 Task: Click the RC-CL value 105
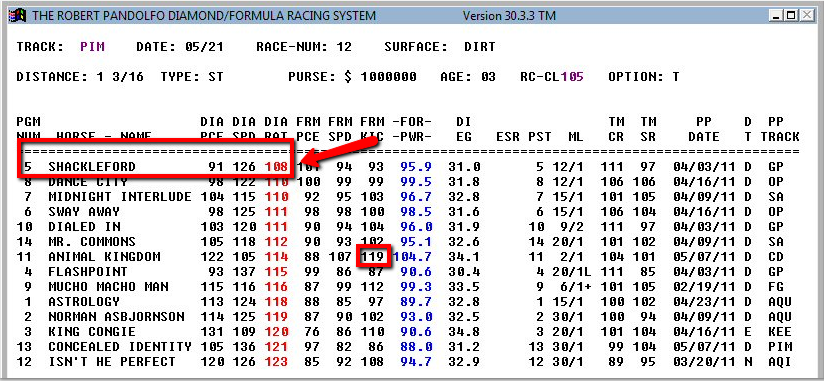[572, 77]
